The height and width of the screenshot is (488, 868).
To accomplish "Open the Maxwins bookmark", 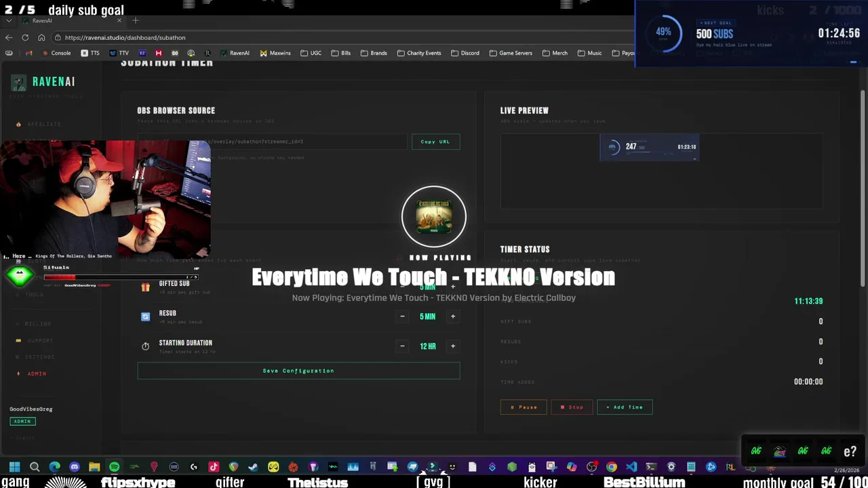I will coord(275,53).
